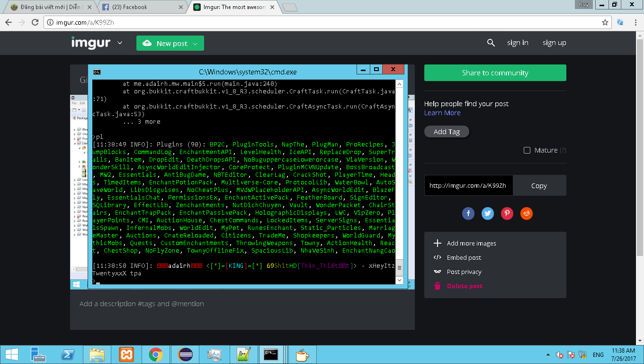Bookmark page with star icon
The width and height of the screenshot is (644, 364).
pos(605,22)
